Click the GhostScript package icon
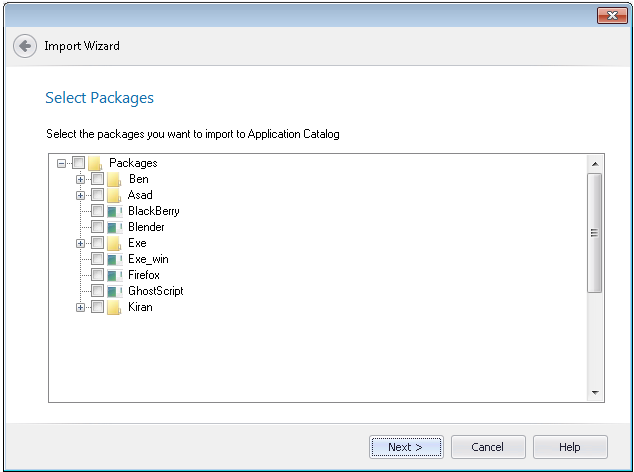This screenshot has height=472, width=634. pos(114,291)
